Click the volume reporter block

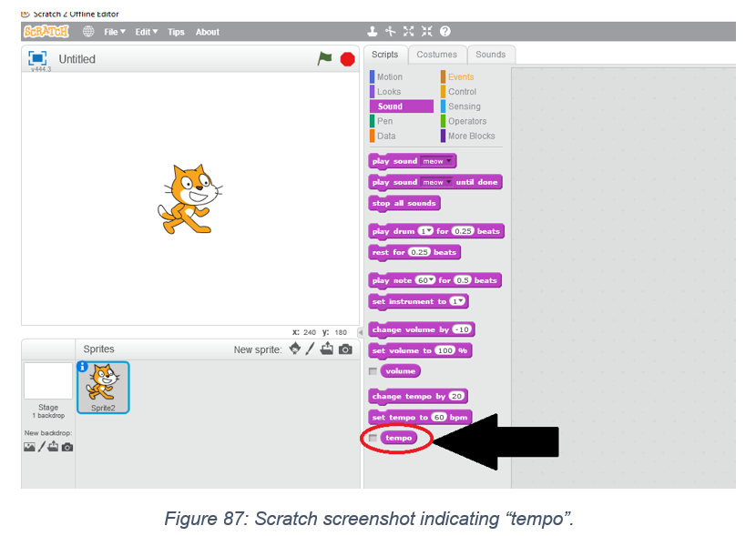coord(400,371)
